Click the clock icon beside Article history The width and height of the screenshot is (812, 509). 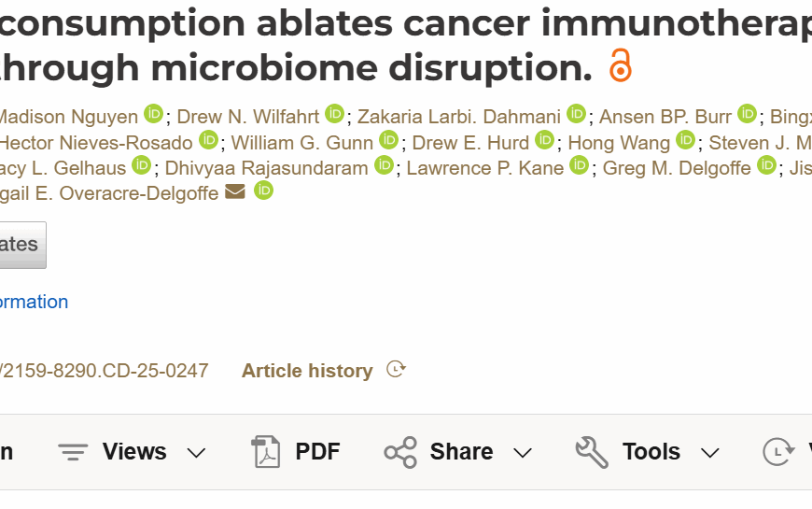point(396,369)
